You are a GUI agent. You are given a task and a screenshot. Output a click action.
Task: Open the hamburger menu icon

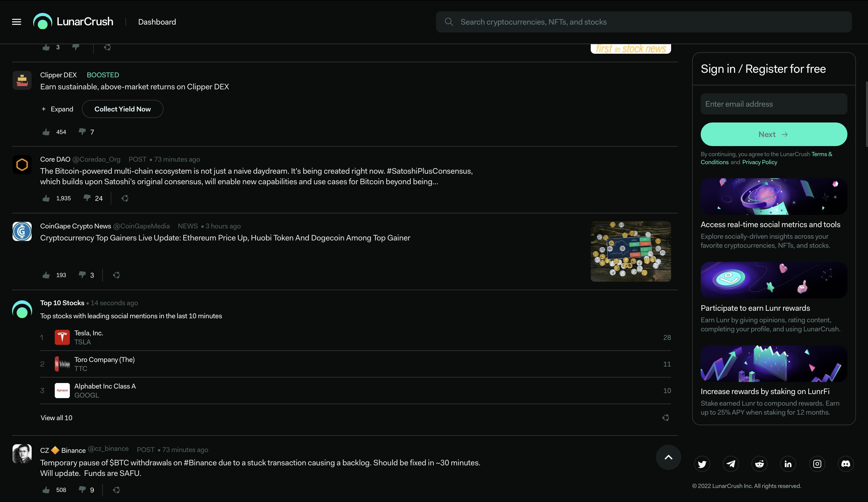17,22
